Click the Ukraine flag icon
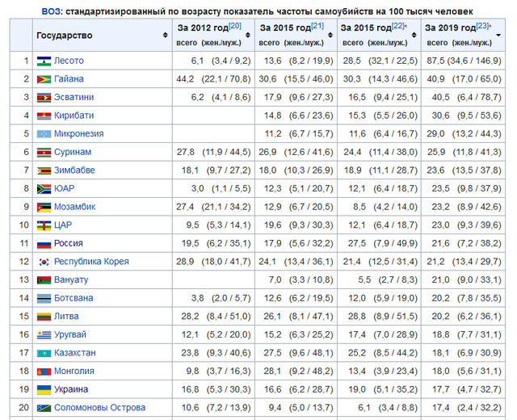The image size is (517, 420). click(x=44, y=389)
